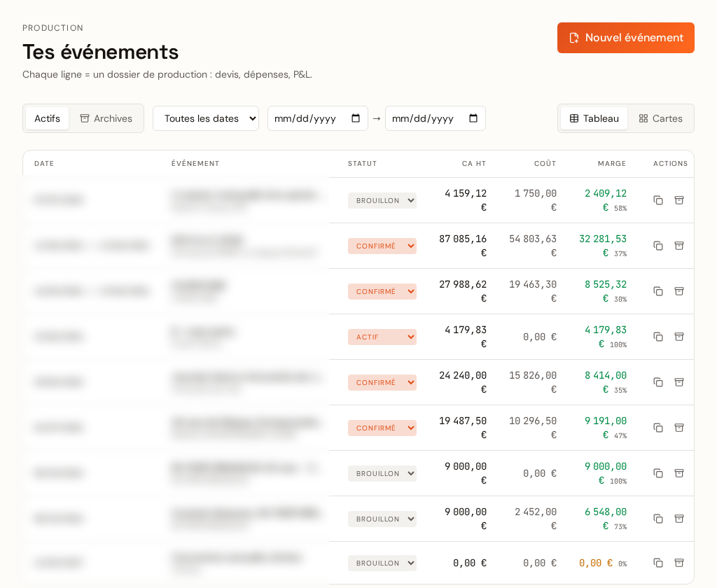Click the start date input field
Viewport: 717px width, 588px height.
tap(317, 118)
